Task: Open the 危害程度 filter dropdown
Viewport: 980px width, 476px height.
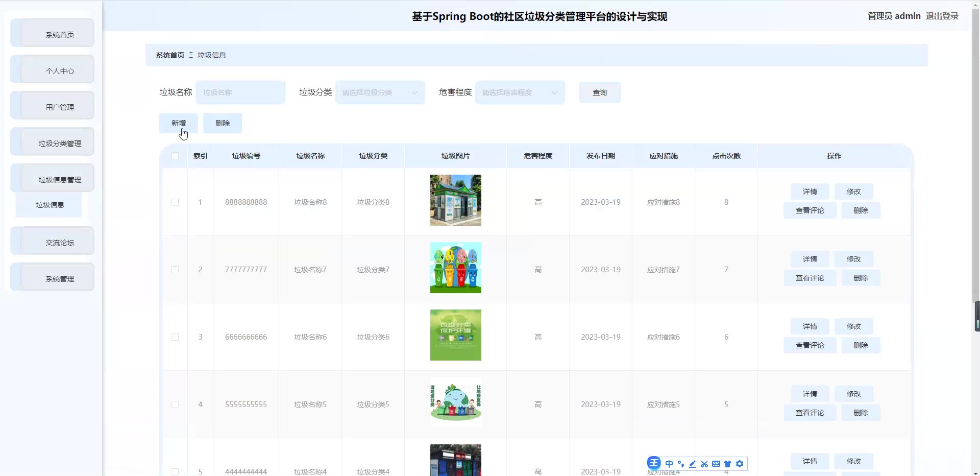Action: click(520, 92)
